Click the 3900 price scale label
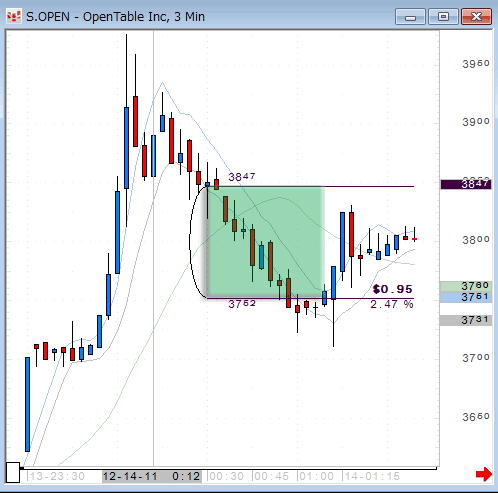Image resolution: width=498 pixels, height=493 pixels. click(476, 122)
